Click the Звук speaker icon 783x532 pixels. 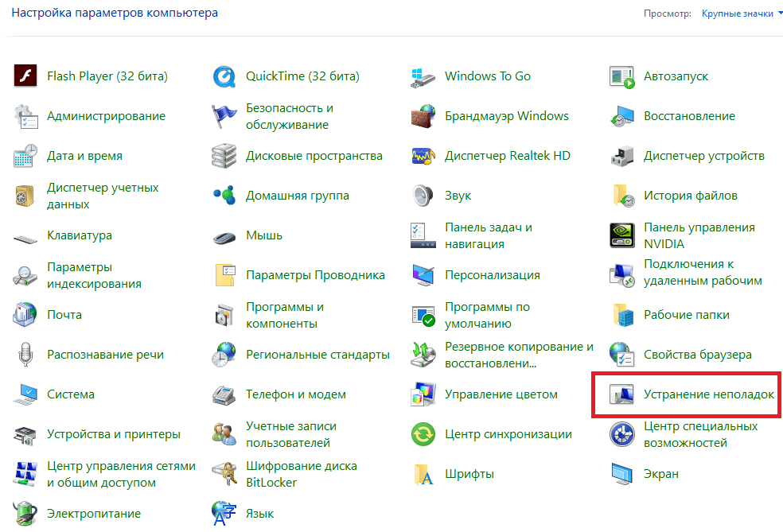coord(423,196)
